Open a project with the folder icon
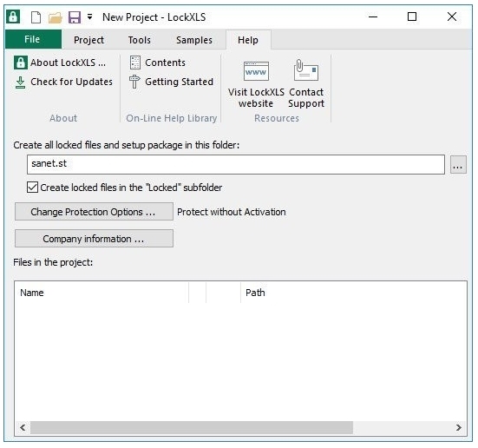The width and height of the screenshot is (478, 448). tap(56, 17)
